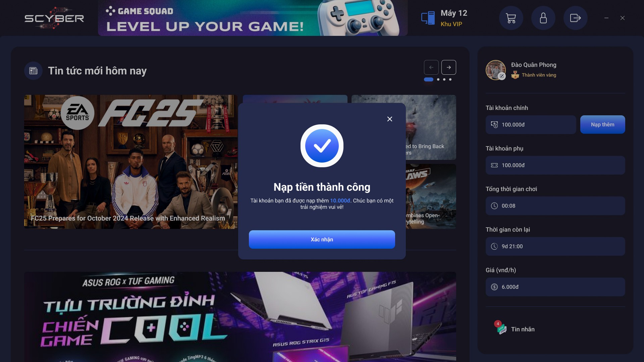Viewport: 644px width, 362px height.
Task: Click the Nạp thêm button
Action: pos(602,125)
